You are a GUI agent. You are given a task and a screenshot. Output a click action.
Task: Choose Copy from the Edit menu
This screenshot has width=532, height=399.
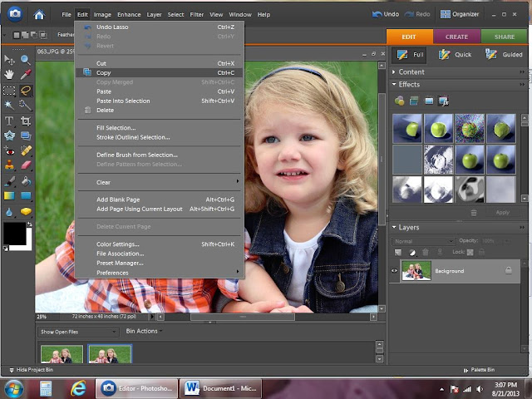103,73
